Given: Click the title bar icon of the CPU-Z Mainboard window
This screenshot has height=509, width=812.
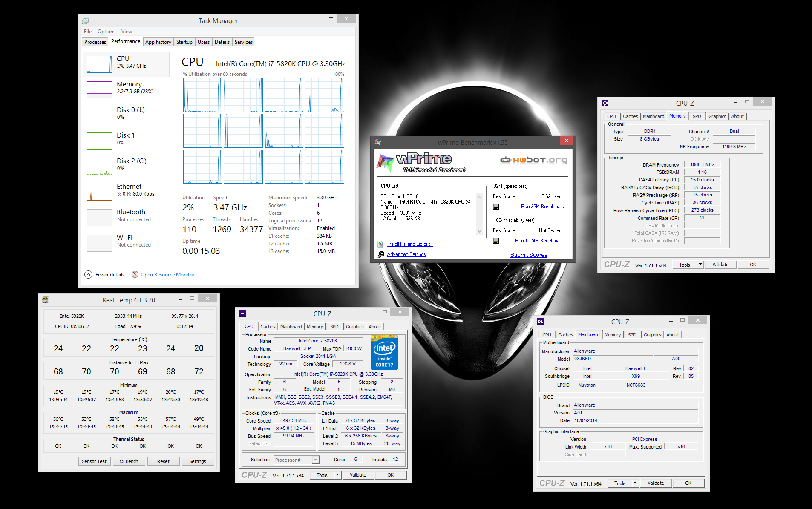Looking at the screenshot, I should tap(540, 321).
